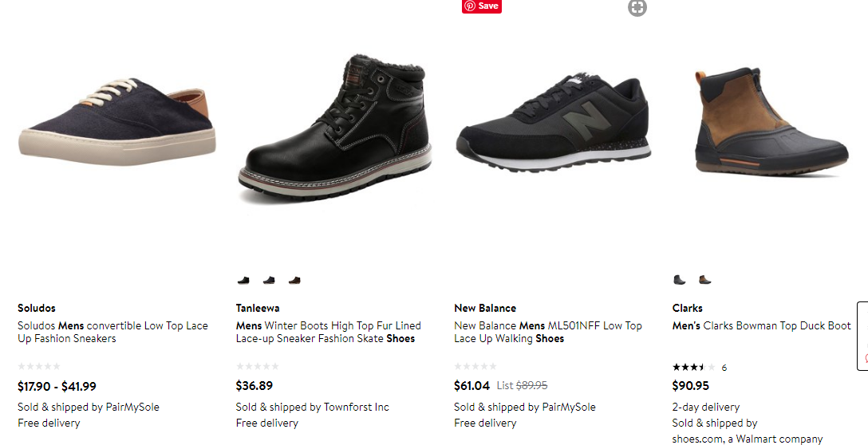868x445 pixels.
Task: Open New Balance ML501NFF walking shoes link
Action: [x=547, y=332]
